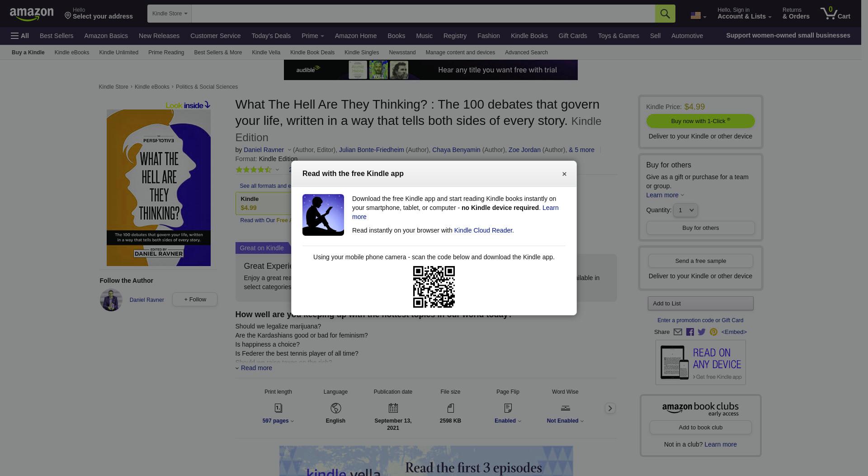This screenshot has width=868, height=476.
Task: Click the & 5 more authors link
Action: pyautogui.click(x=581, y=150)
